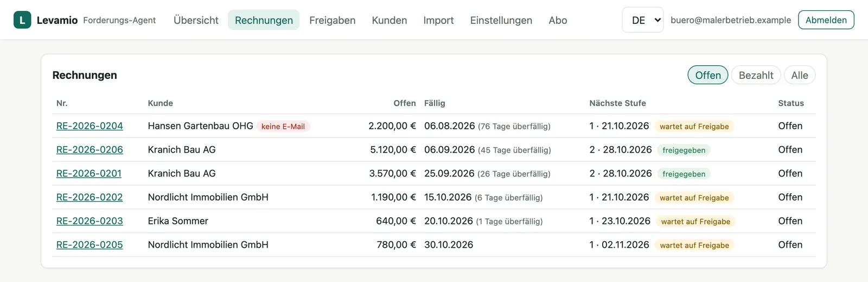Open invoice RE-2026-0205
Screen dimensions: 868x282
click(90, 245)
